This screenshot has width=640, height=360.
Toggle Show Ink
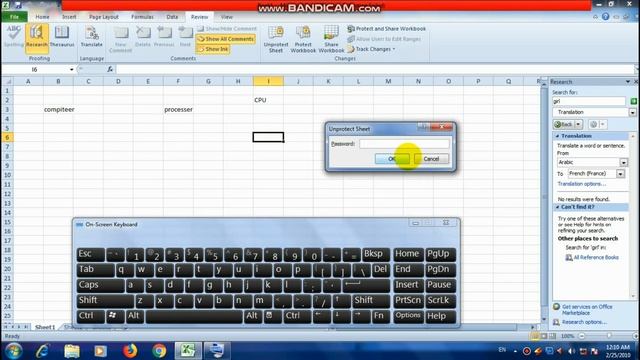tap(213, 49)
